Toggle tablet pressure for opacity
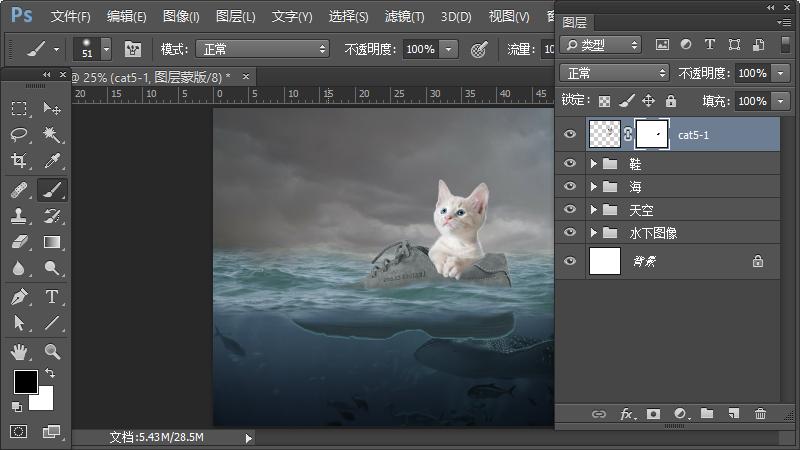Image resolution: width=800 pixels, height=450 pixels. point(479,49)
